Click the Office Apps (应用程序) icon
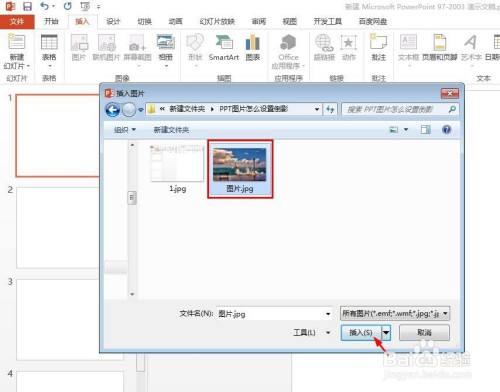Image resolution: width=500 pixels, height=392 pixels. (288, 43)
